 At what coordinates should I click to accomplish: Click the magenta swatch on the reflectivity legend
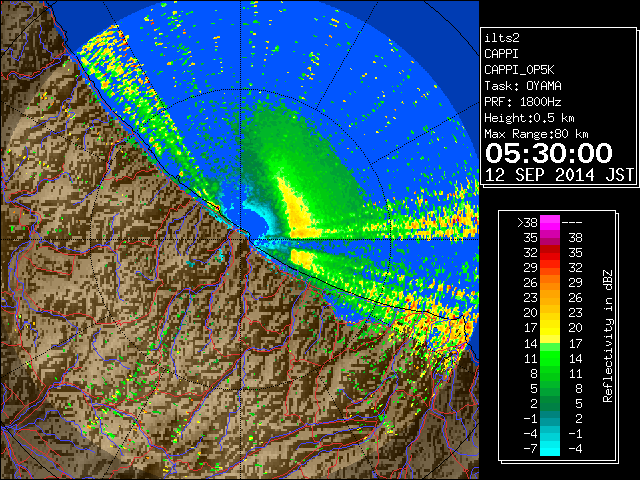(x=550, y=223)
